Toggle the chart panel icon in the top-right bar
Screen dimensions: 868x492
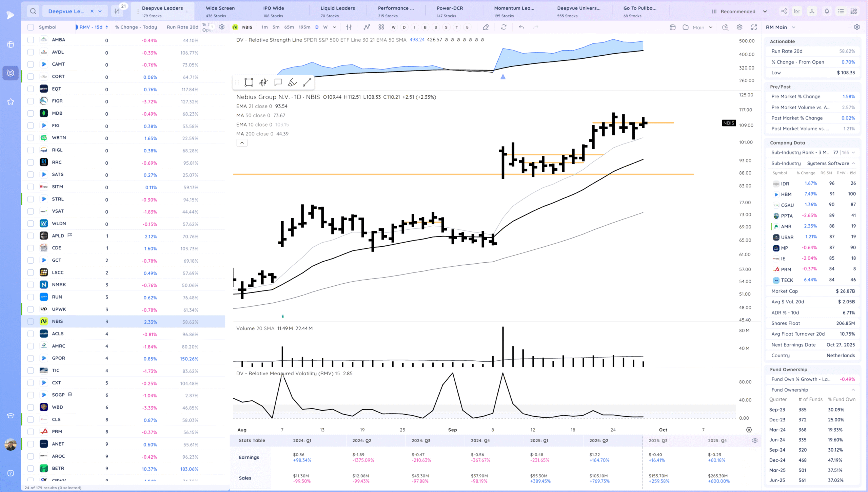[797, 11]
